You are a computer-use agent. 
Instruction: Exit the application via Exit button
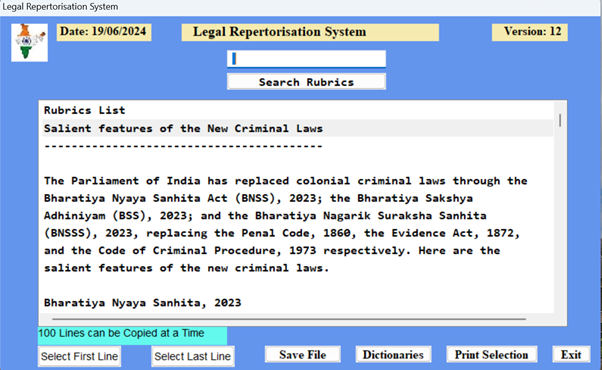[571, 355]
